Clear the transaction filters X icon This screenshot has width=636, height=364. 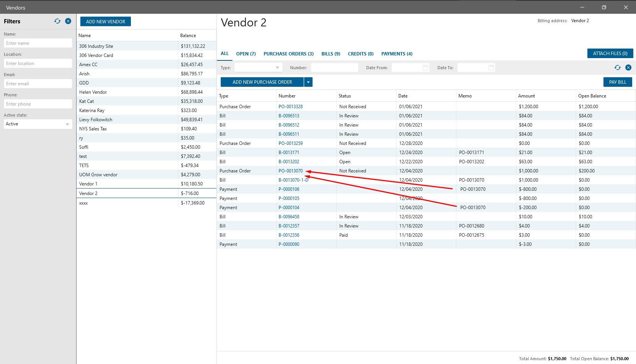628,68
